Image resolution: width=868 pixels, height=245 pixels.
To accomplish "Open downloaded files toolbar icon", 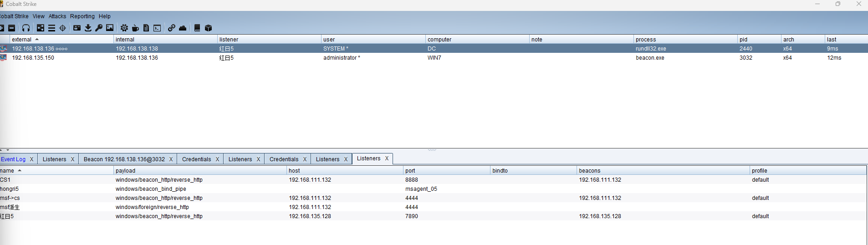I will [x=88, y=28].
